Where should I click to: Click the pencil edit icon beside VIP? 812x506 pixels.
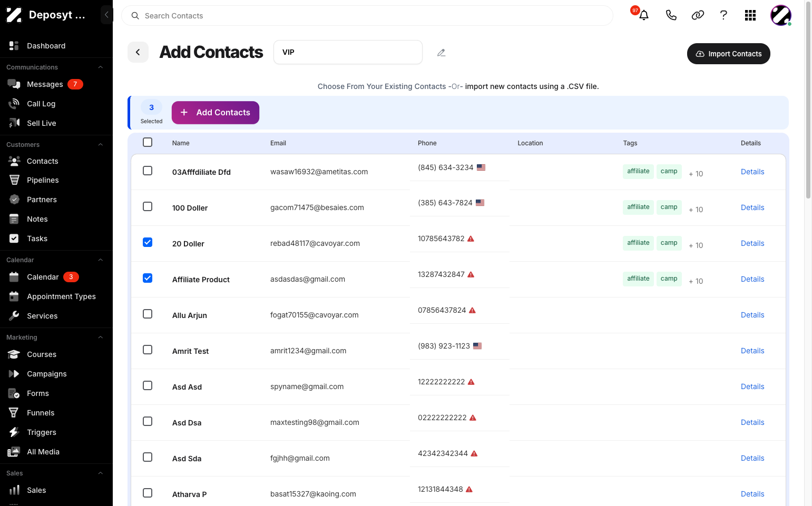[442, 53]
